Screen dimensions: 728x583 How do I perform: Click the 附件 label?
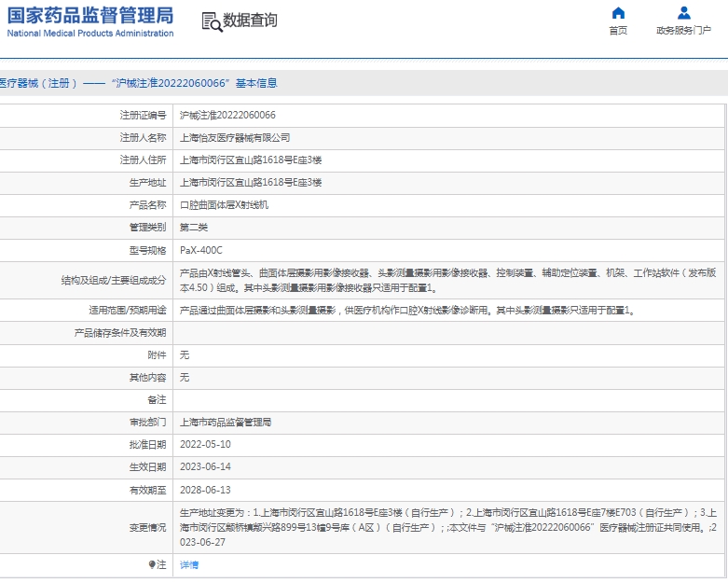click(157, 354)
